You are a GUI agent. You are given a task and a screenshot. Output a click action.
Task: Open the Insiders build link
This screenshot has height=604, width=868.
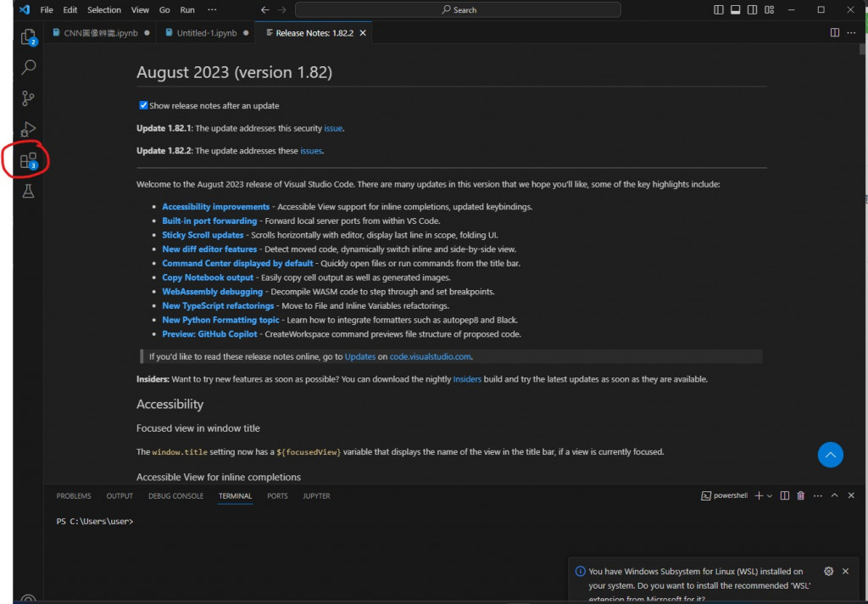467,379
